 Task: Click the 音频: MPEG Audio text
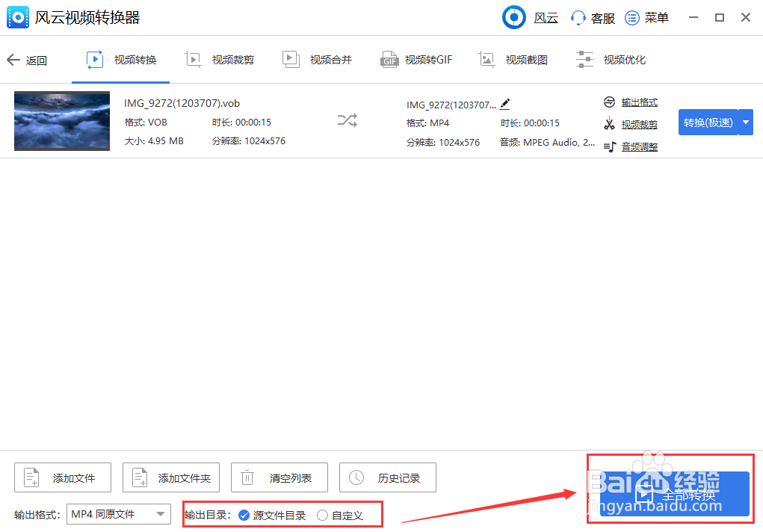pyautogui.click(x=547, y=143)
